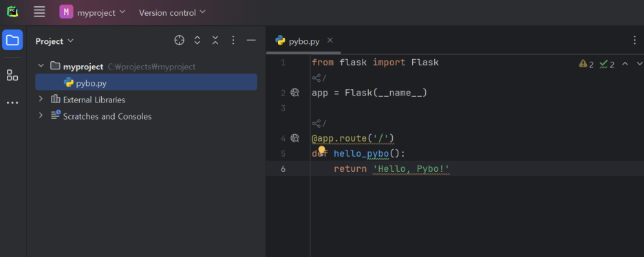Click line number 1 in gutter
The image size is (644, 257).
coord(283,63)
